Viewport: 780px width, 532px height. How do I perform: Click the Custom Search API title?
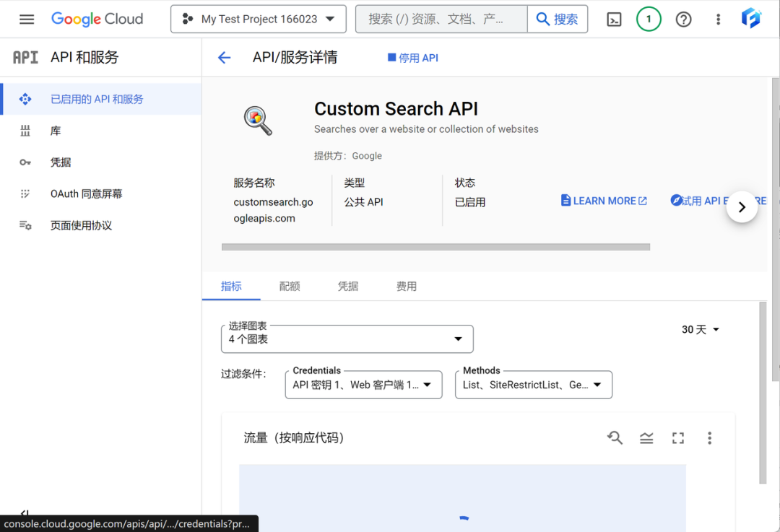[x=396, y=109]
